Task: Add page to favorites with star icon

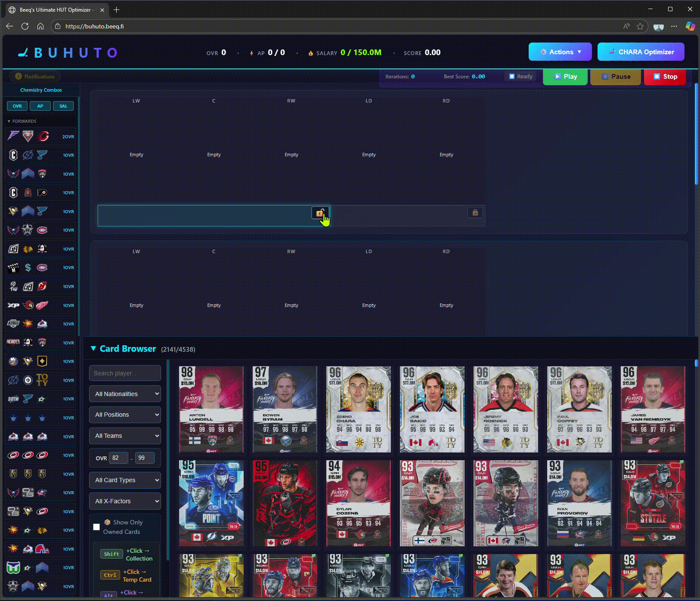Action: pyautogui.click(x=640, y=26)
